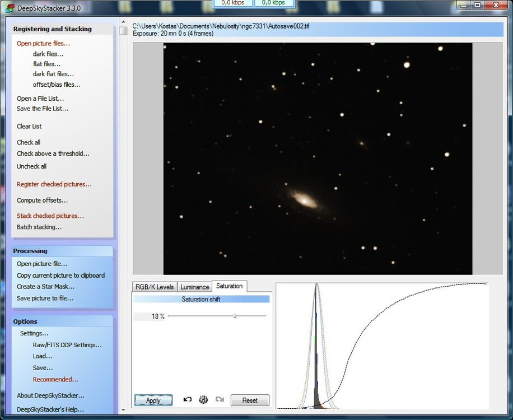Screen dimensions: 513x420
Task: Open picture files for stacking
Action: click(43, 43)
